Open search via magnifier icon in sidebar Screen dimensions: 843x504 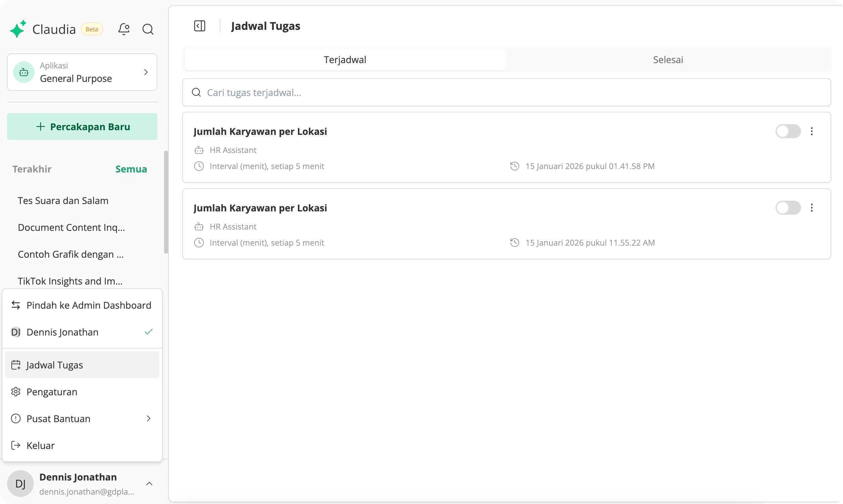148,29
